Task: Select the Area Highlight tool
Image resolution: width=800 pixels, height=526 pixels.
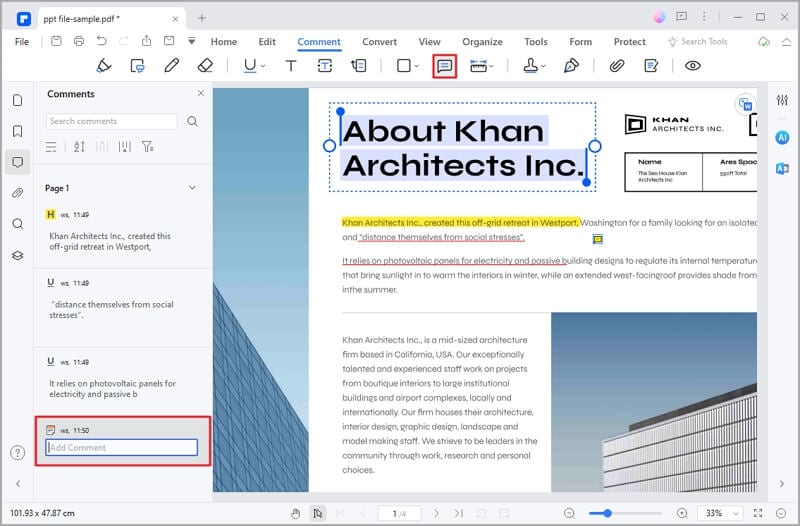Action: [137, 66]
